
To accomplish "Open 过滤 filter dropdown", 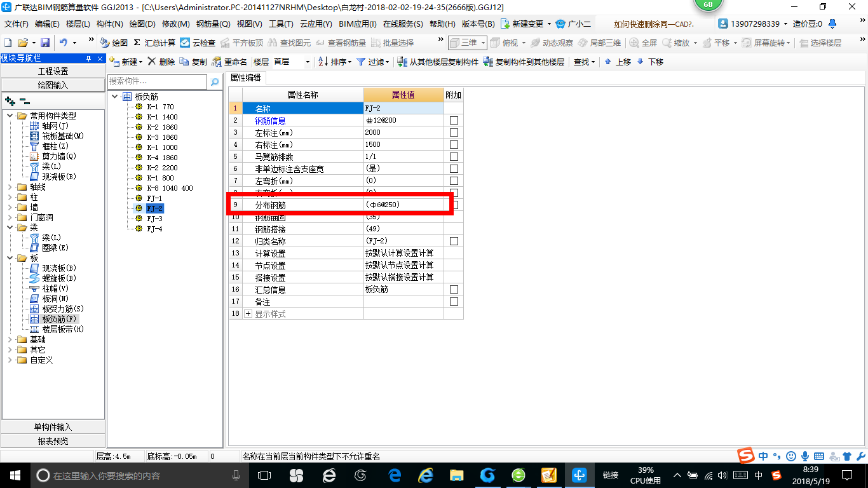I will click(373, 62).
